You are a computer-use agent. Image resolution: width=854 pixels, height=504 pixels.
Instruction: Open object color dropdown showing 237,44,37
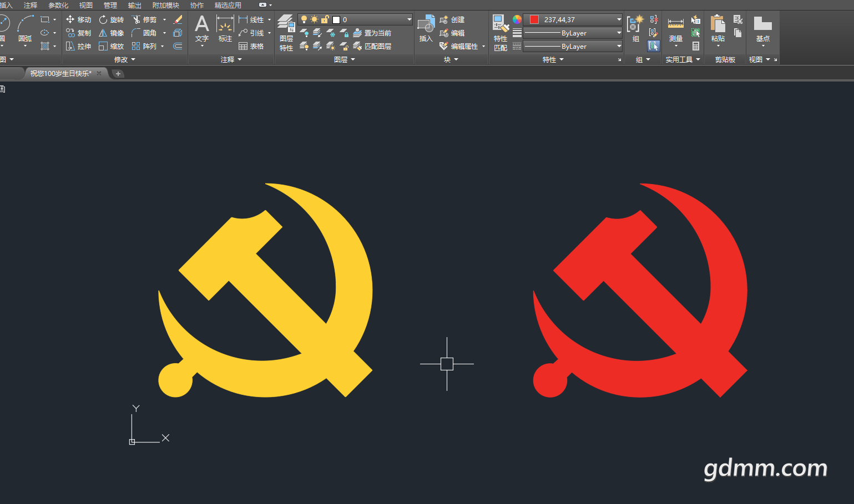(573, 19)
